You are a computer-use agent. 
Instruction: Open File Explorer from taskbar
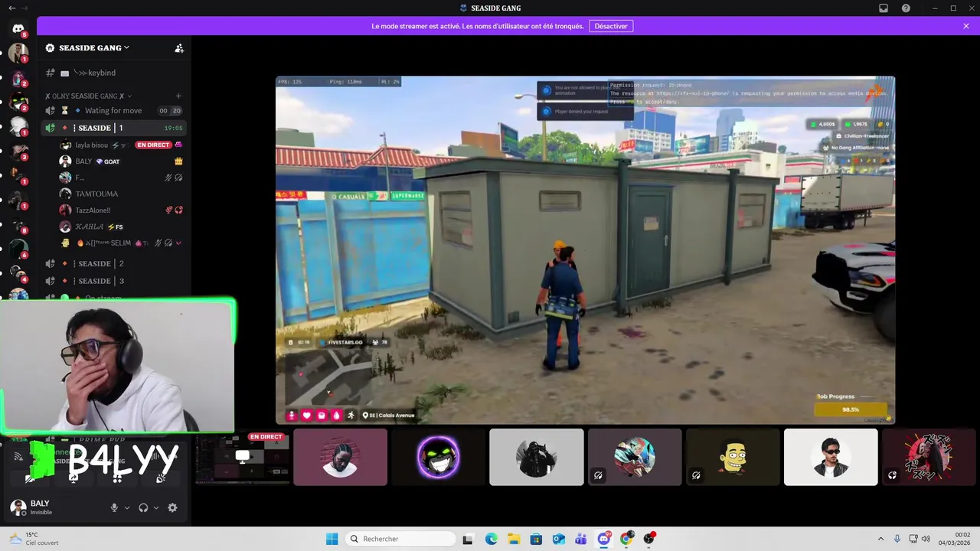click(513, 539)
